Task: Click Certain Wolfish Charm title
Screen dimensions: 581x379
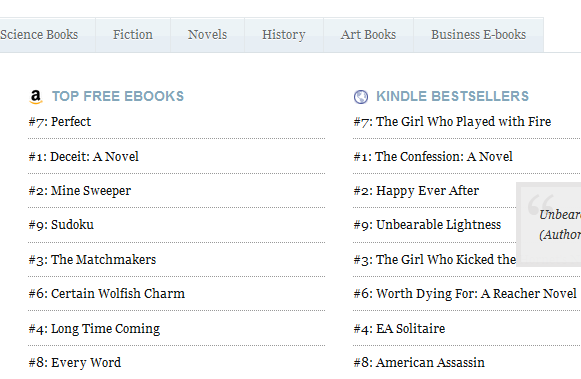Action: tap(107, 294)
